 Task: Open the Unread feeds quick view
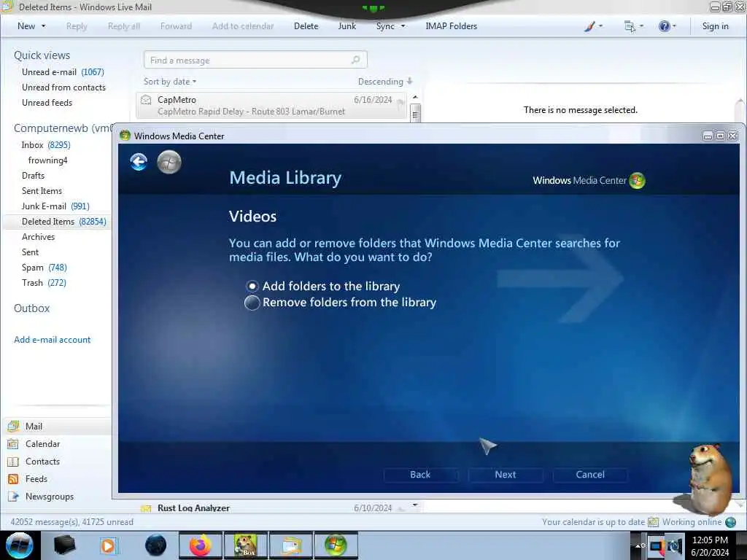click(x=47, y=102)
